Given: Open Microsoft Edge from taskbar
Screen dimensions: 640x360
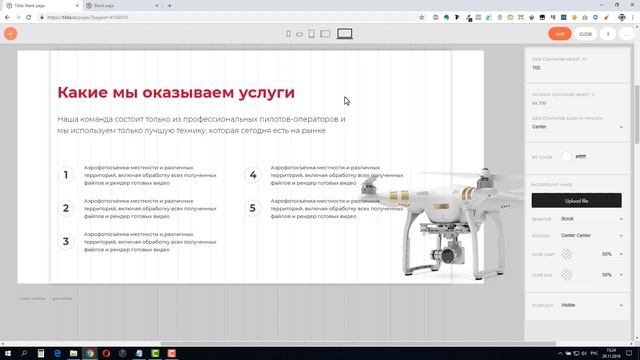Looking at the screenshot, I should coord(57,353).
